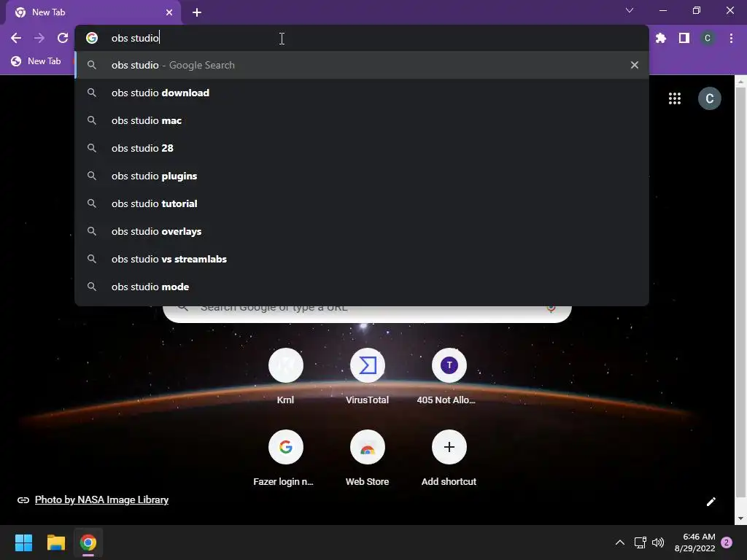The image size is (747, 560).
Task: Click scrollbar down arrow
Action: (x=740, y=518)
